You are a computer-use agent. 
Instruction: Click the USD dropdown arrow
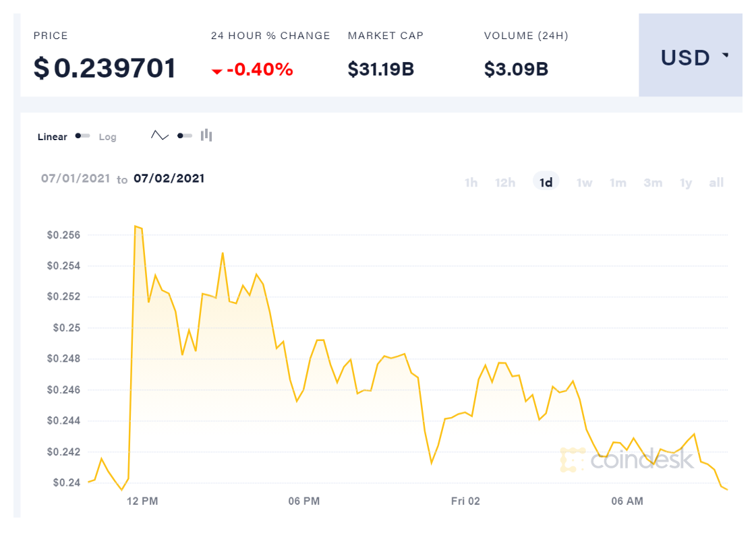tap(726, 55)
